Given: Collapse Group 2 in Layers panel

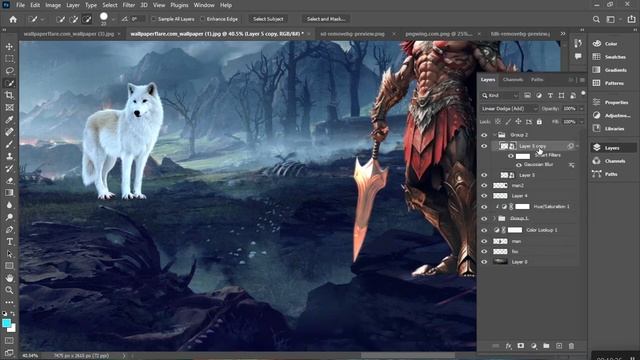Looking at the screenshot, I should click(495, 135).
